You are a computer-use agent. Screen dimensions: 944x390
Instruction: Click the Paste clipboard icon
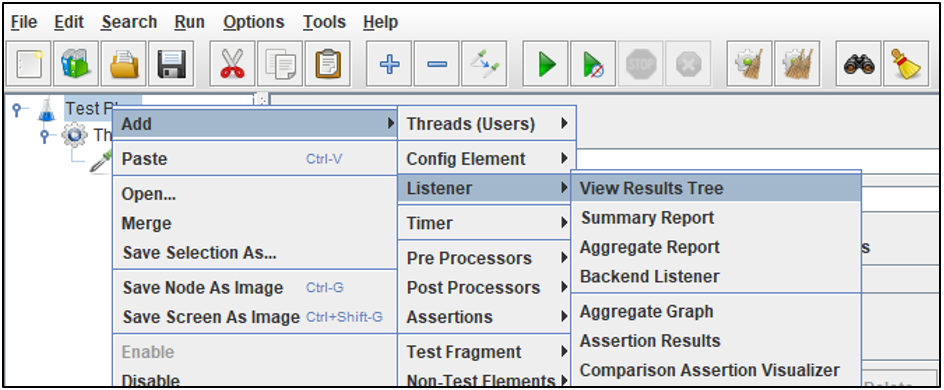(328, 64)
